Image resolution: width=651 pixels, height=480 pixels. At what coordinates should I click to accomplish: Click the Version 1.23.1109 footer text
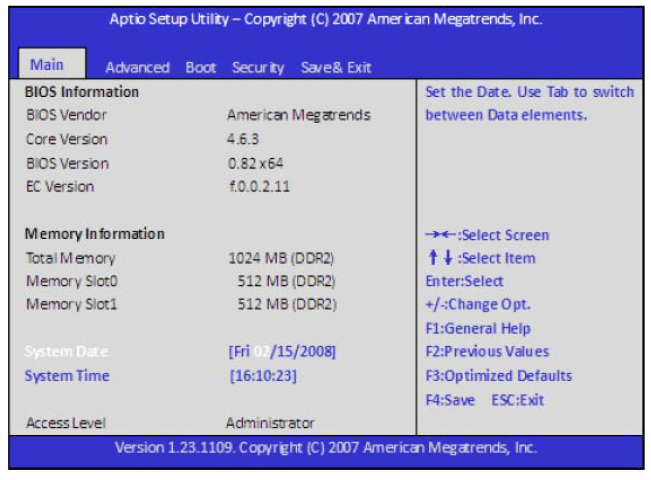tap(326, 448)
